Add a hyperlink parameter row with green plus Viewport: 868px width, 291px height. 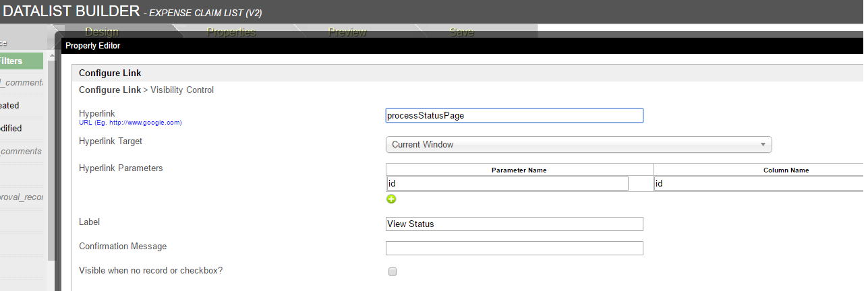[391, 199]
